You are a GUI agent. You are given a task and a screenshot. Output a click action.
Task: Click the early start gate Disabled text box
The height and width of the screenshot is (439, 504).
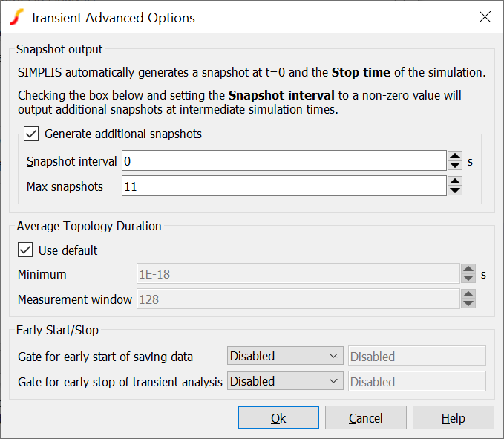(416, 357)
